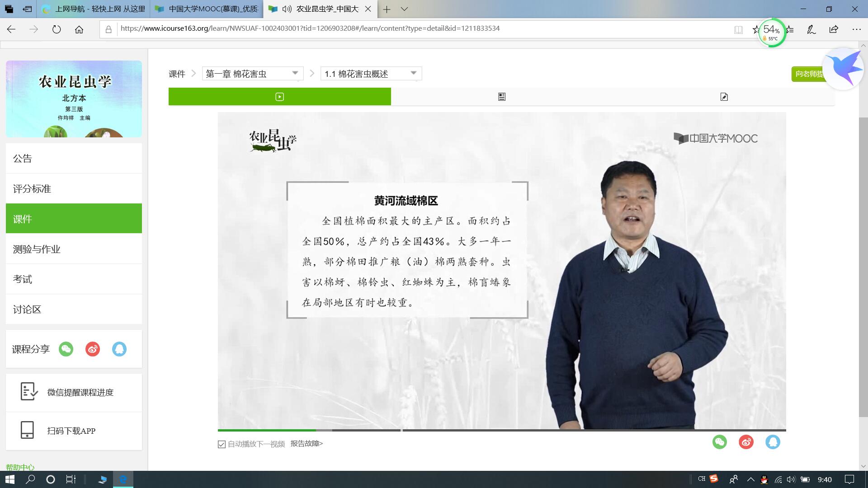
Task: Click Weibo share icon below video
Action: tap(746, 442)
